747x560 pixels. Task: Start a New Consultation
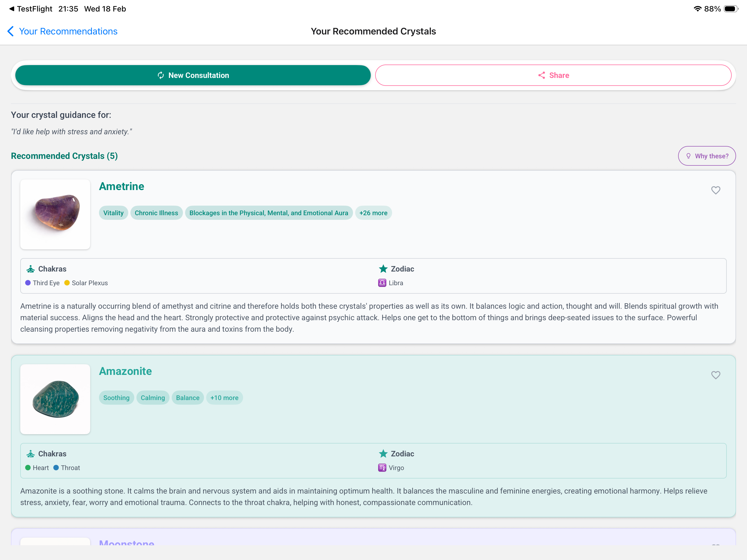coord(193,75)
